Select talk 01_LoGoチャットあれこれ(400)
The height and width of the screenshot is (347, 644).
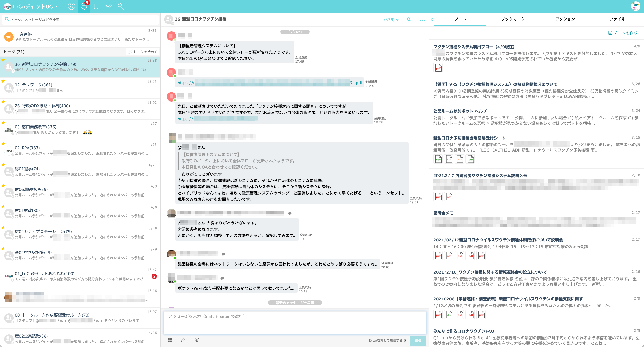[x=80, y=276]
